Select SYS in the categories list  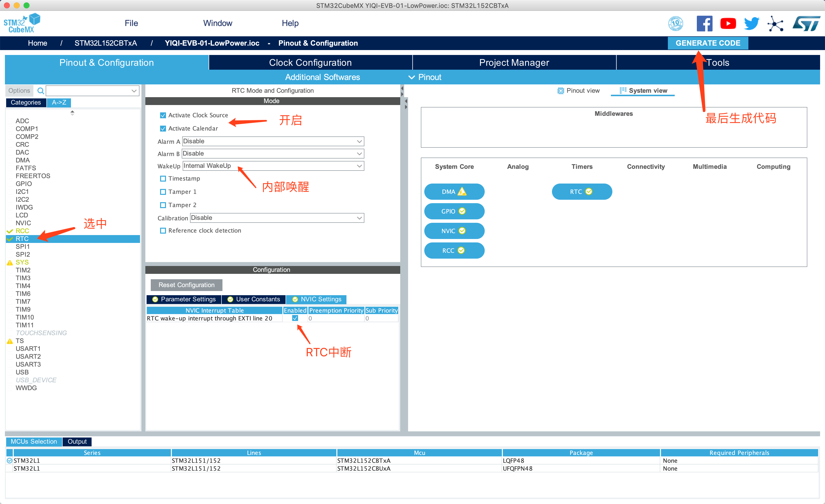22,262
